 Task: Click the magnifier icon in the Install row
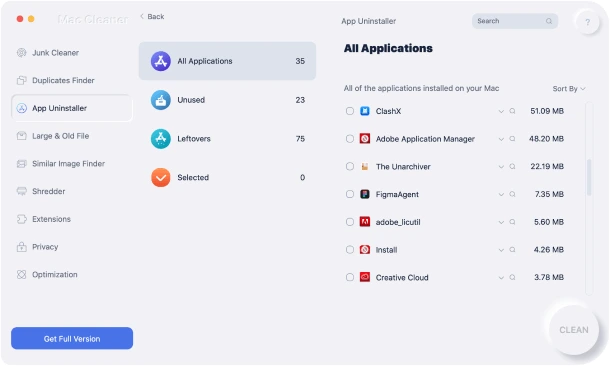[512, 250]
